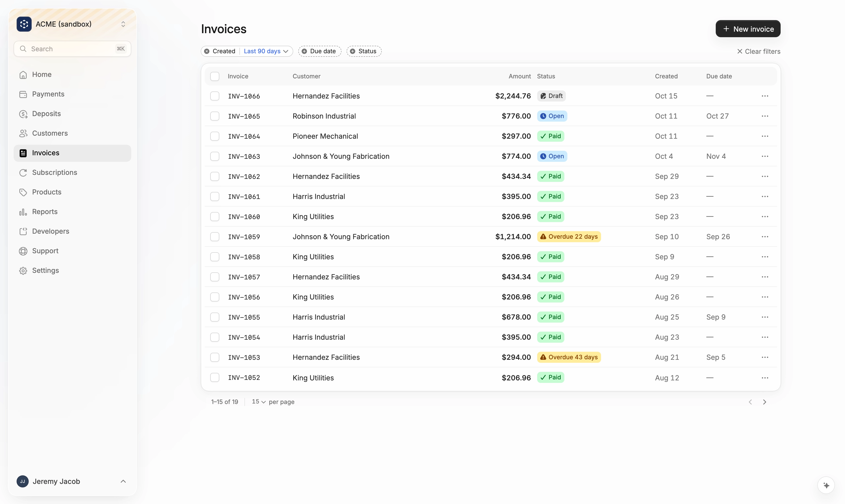Open the more-actions menu for INV-1059
845x504 pixels.
click(765, 237)
